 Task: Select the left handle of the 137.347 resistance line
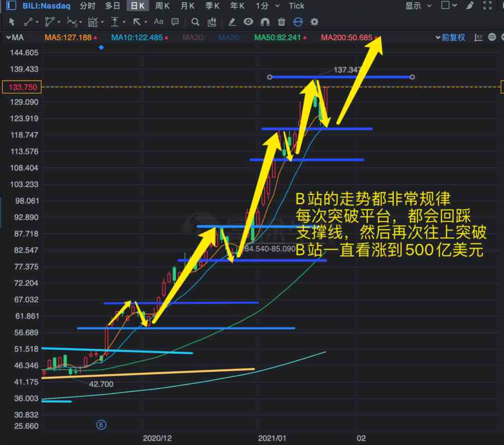(270, 77)
